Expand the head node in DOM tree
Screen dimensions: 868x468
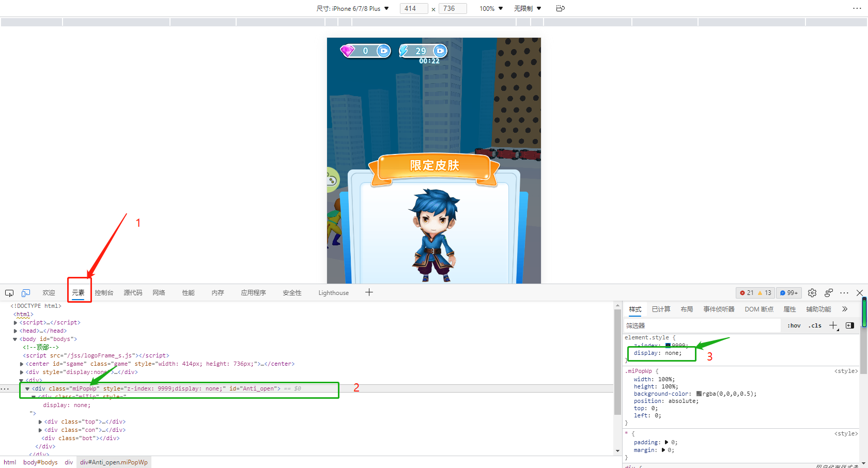pos(16,331)
